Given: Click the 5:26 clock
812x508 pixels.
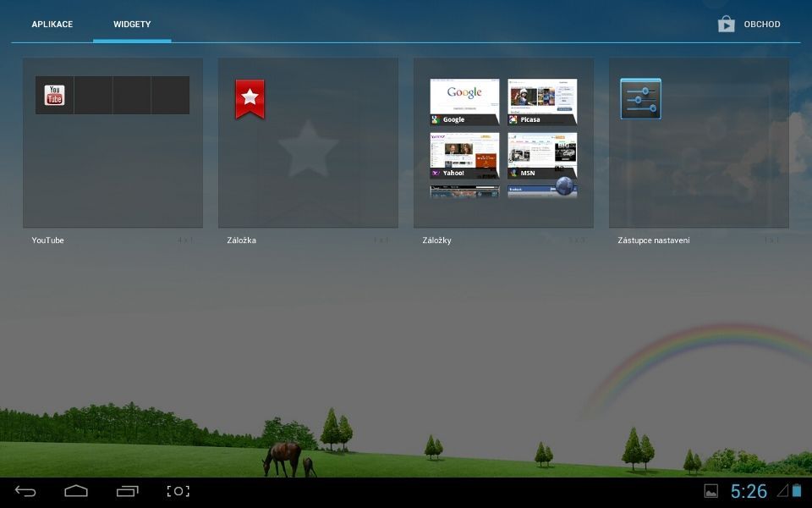Looking at the screenshot, I should 749,491.
